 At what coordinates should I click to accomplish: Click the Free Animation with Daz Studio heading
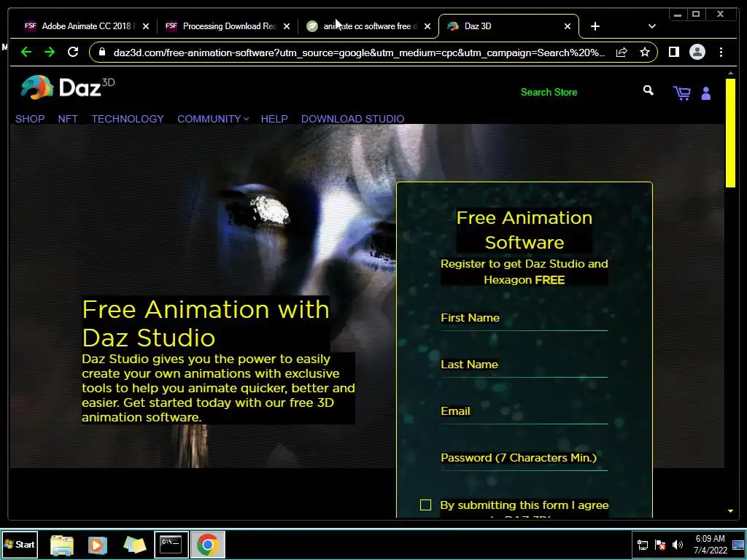point(206,323)
